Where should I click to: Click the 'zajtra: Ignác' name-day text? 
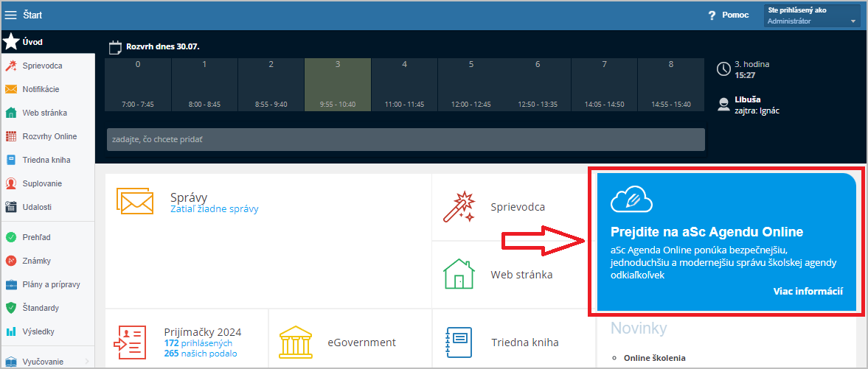coord(756,110)
